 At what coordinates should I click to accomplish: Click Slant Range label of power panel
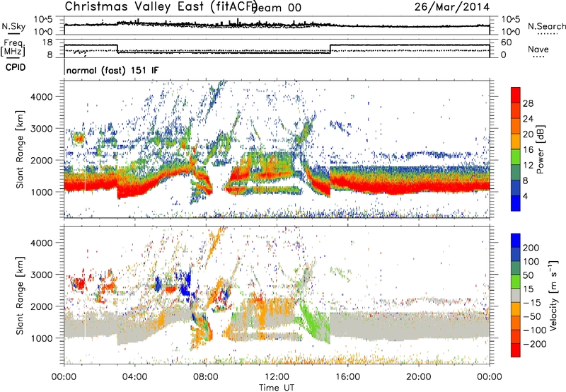pyautogui.click(x=20, y=149)
